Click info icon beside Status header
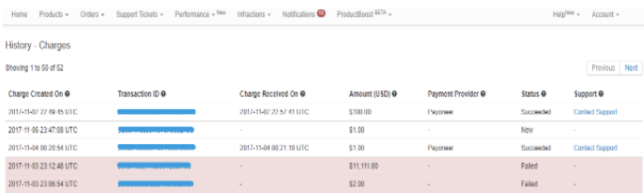 [x=544, y=94]
